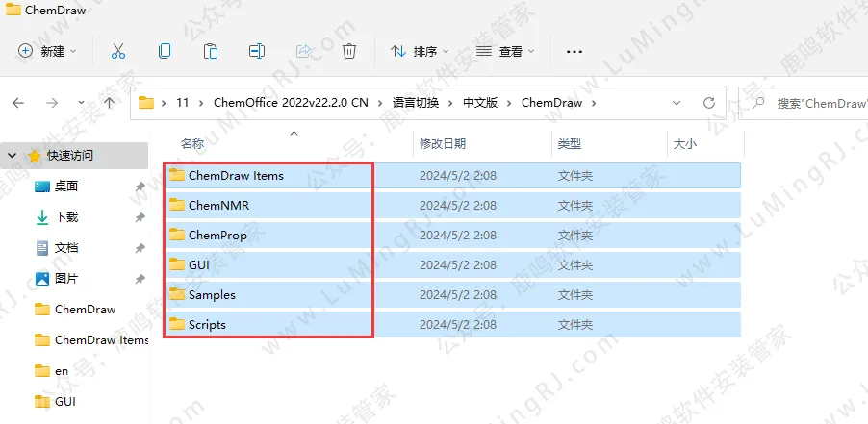The width and height of the screenshot is (868, 424).
Task: Click breadcrumb 中文版
Action: tap(480, 103)
